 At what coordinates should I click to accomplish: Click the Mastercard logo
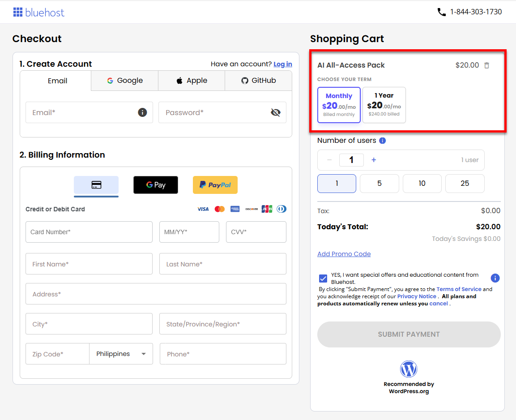(219, 209)
